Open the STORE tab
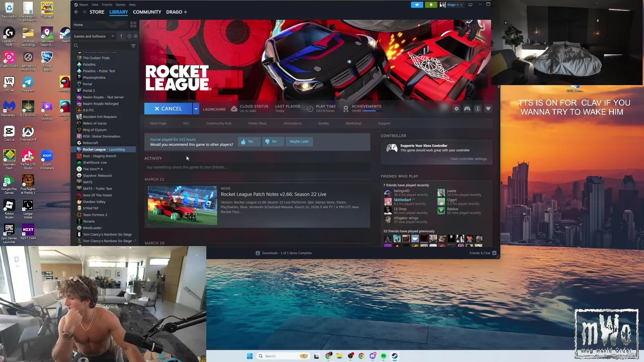Viewport: 644px width, 362px height. pyautogui.click(x=97, y=12)
